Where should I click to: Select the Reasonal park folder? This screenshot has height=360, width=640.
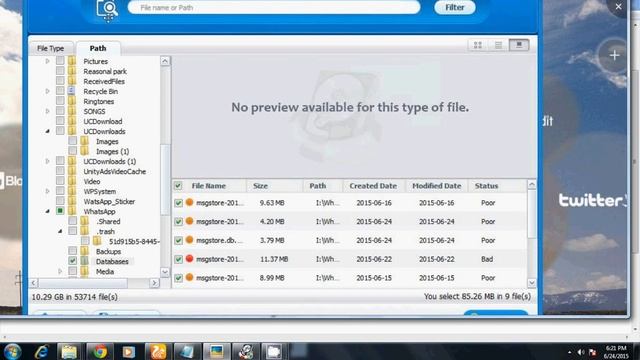tap(105, 71)
